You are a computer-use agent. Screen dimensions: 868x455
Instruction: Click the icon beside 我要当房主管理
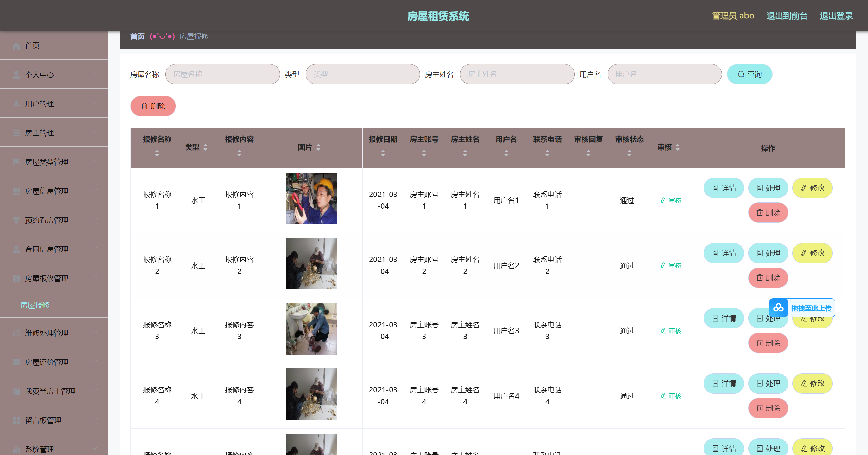16,391
